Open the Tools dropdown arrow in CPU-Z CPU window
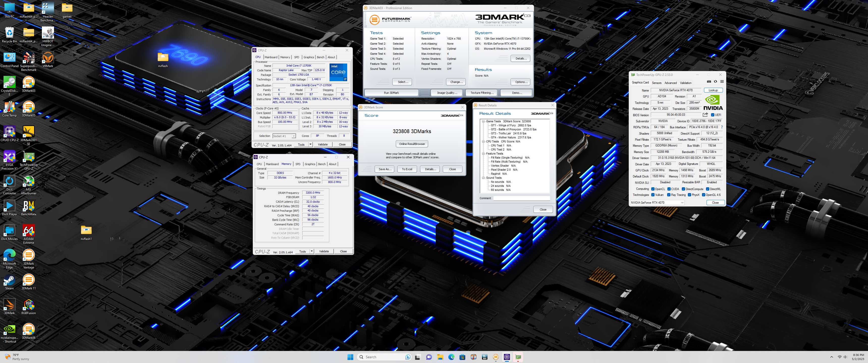Viewport: 868px width, 363px height. coord(310,144)
